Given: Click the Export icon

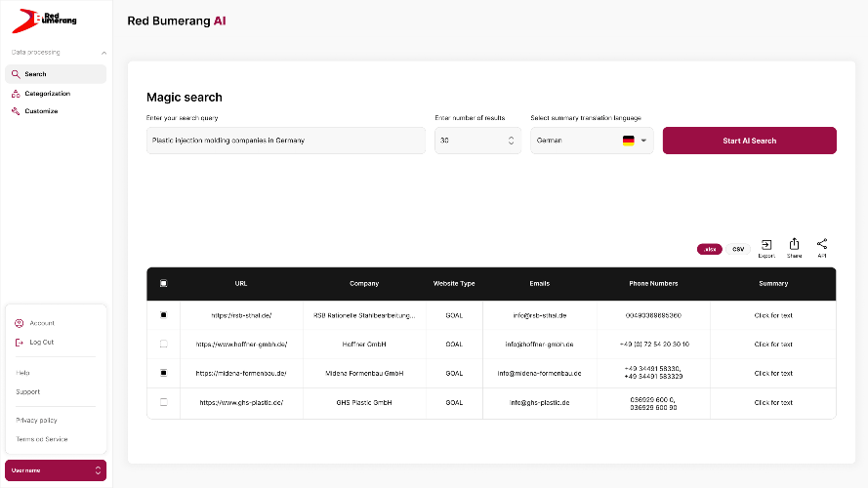Looking at the screenshot, I should point(766,245).
